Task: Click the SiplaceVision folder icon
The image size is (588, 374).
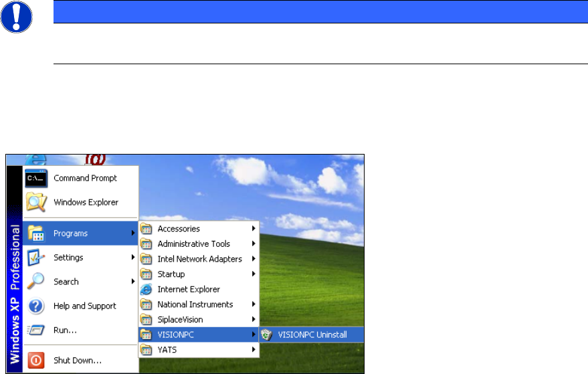Action: 146,319
